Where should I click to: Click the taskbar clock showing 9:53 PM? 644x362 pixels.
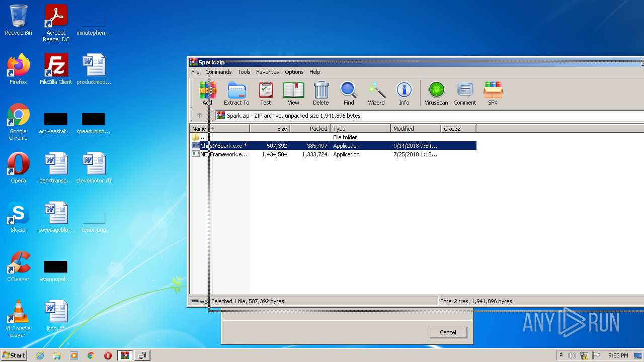[618, 355]
